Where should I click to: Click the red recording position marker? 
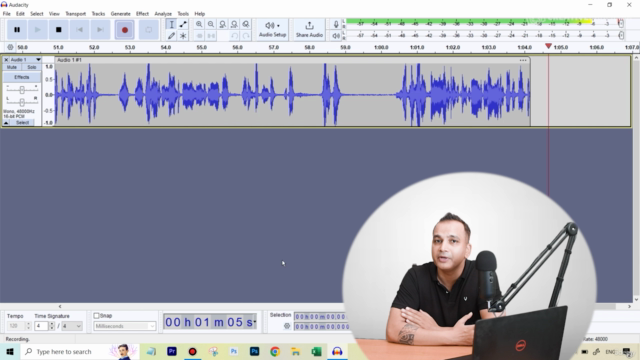click(548, 46)
